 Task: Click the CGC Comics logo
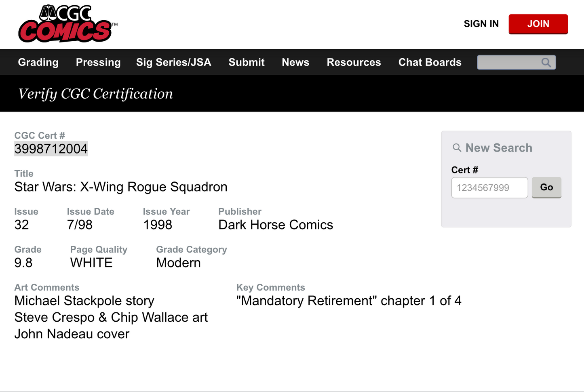[65, 24]
